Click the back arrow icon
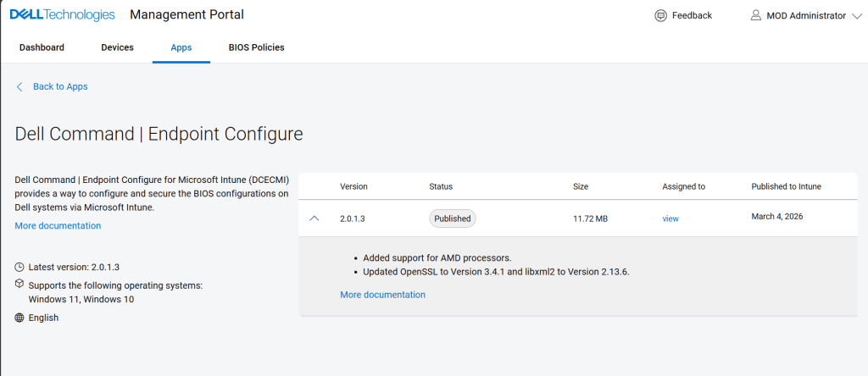 pyautogui.click(x=20, y=86)
